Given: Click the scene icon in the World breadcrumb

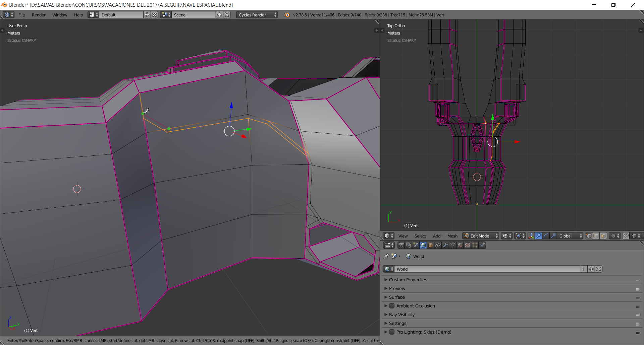Looking at the screenshot, I should [x=394, y=256].
